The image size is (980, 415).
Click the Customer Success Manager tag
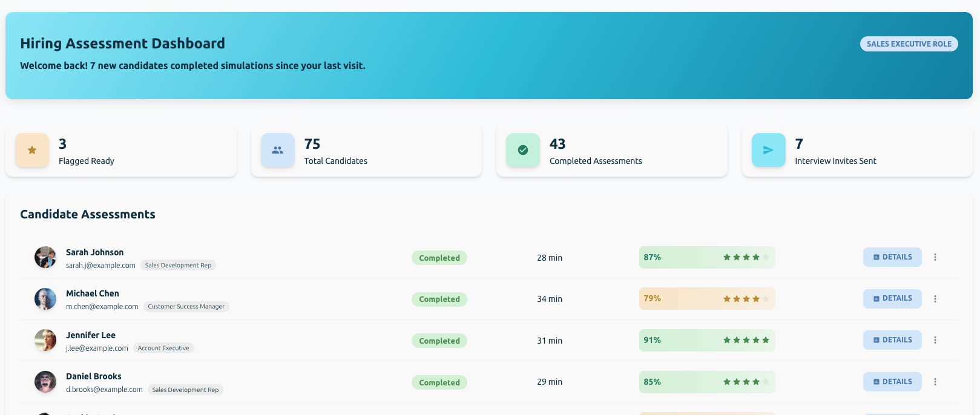click(186, 307)
